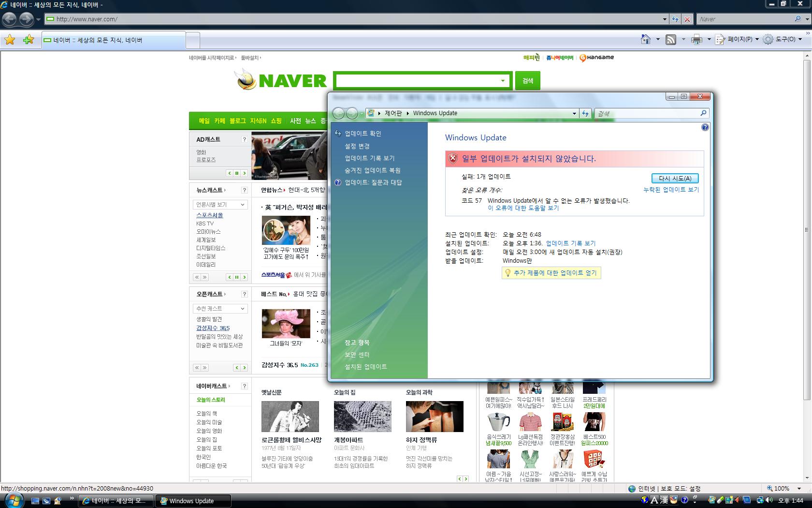
Task: Click the IE Stop loading X icon
Action: pyautogui.click(x=687, y=19)
